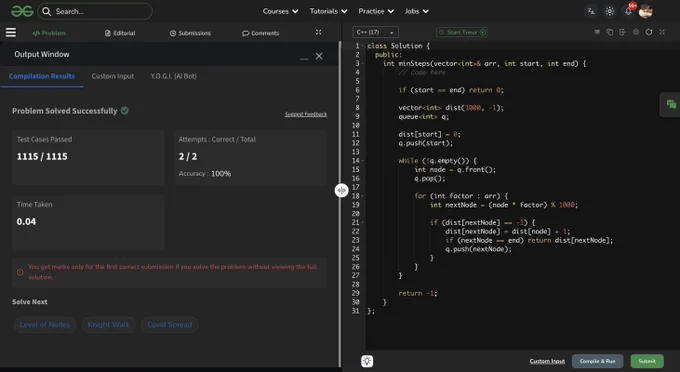Click the Custom Input link below editor
680x372 pixels.
pyautogui.click(x=547, y=361)
